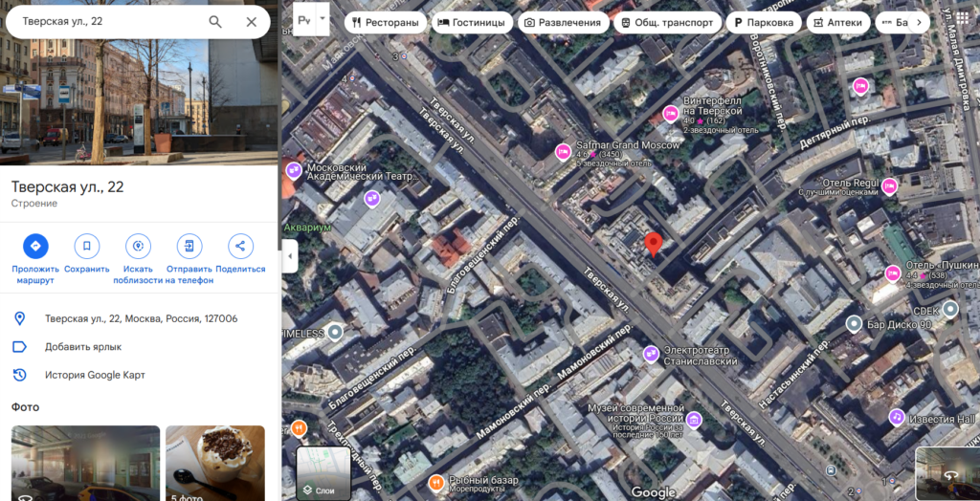980x501 pixels.
Task: Click the red location pin on map
Action: click(x=653, y=244)
